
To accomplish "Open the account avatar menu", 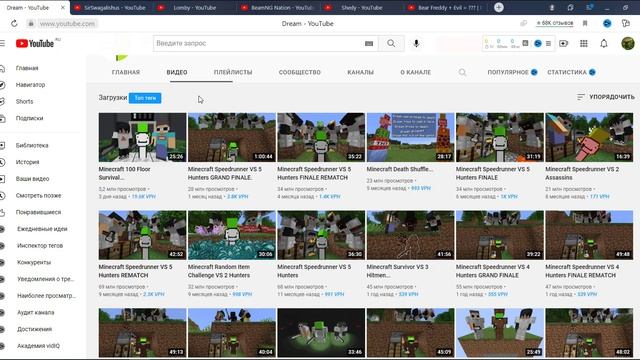I will coord(627,43).
